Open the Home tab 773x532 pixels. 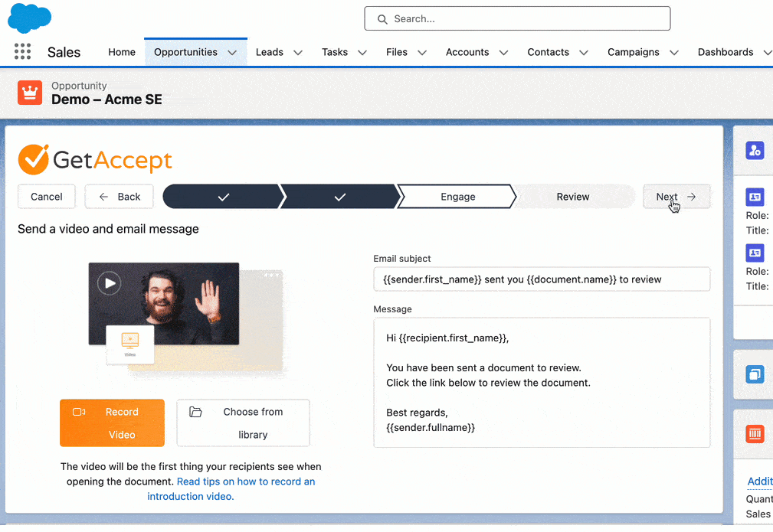click(x=122, y=52)
